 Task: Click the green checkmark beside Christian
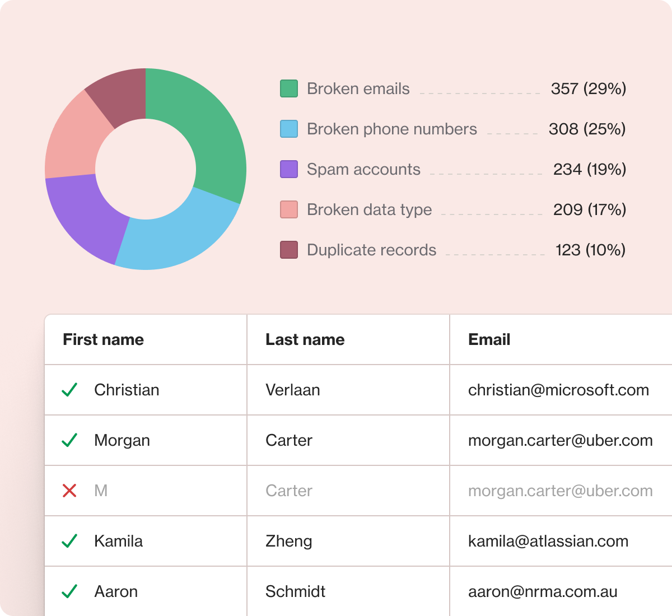pos(69,390)
